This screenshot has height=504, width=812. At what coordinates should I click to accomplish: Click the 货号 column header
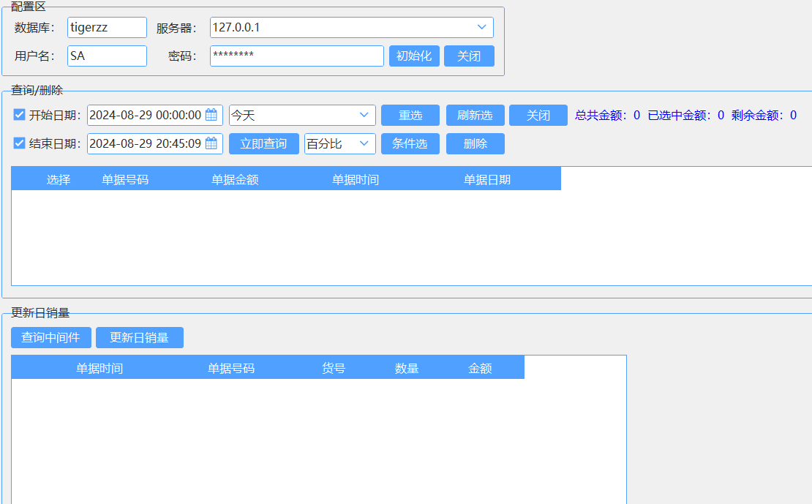[334, 368]
